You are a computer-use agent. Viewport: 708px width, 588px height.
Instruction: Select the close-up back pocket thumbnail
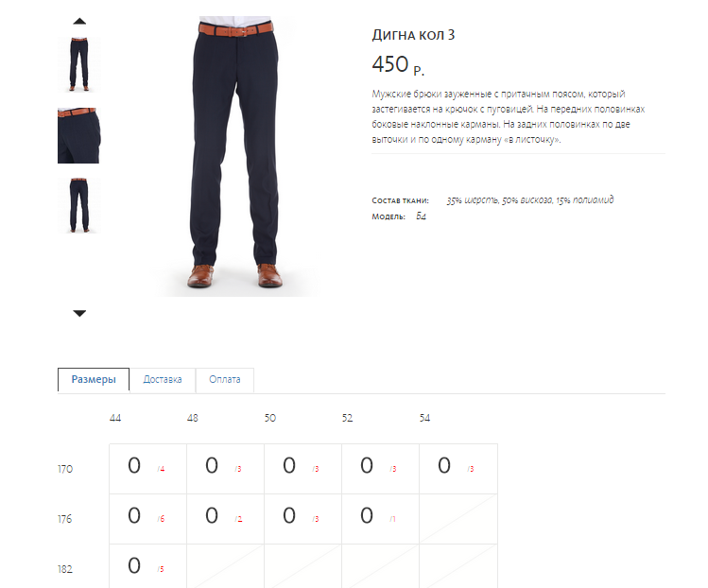[79, 135]
